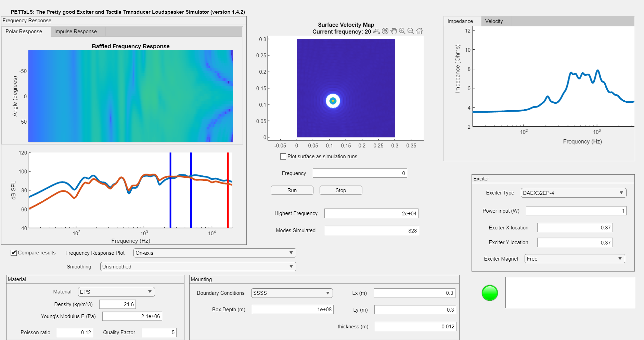Toggle the Compare results checkbox
644x340 pixels.
pos(14,253)
